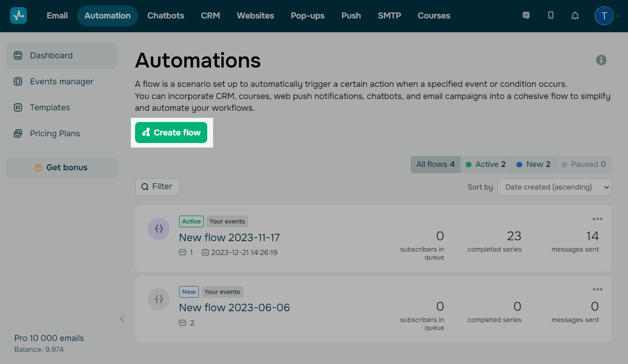Viewport: 628px width, 364px height.
Task: Show only Active flows
Action: point(486,164)
